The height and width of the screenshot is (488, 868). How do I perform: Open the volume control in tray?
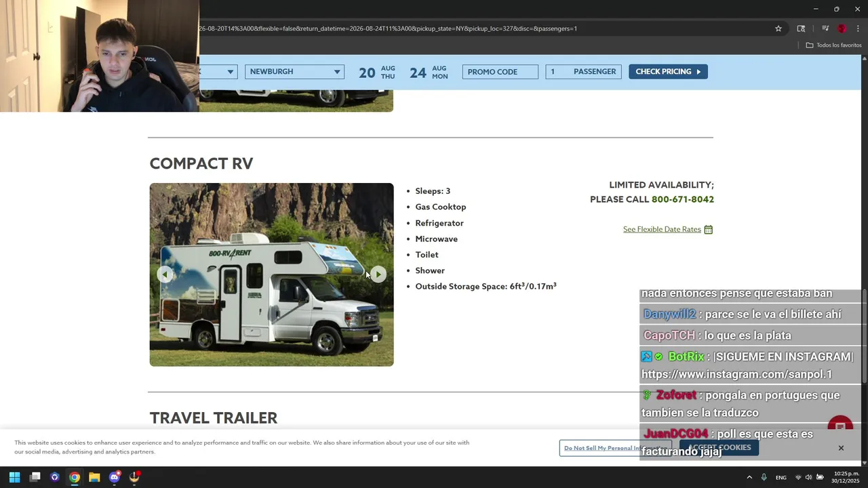(808, 477)
